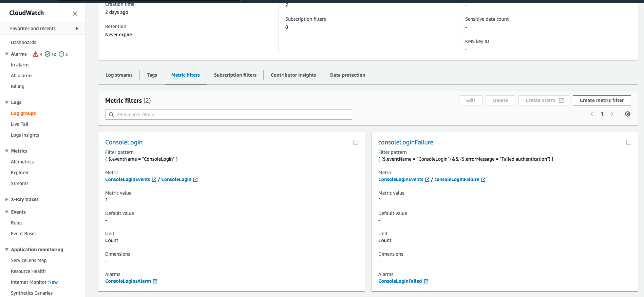
Task: Select the ConsoleLogin metric filter checkbox
Action: click(x=356, y=142)
